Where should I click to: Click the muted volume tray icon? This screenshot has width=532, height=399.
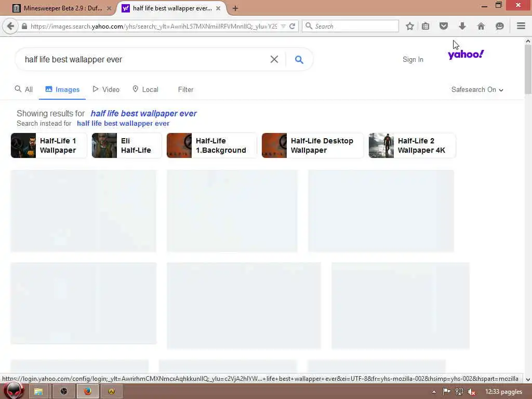tap(471, 392)
